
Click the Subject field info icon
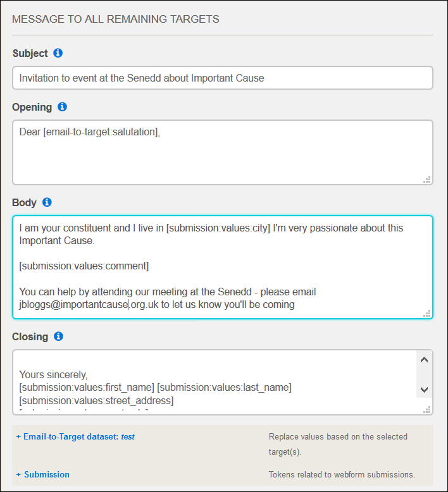(x=58, y=53)
